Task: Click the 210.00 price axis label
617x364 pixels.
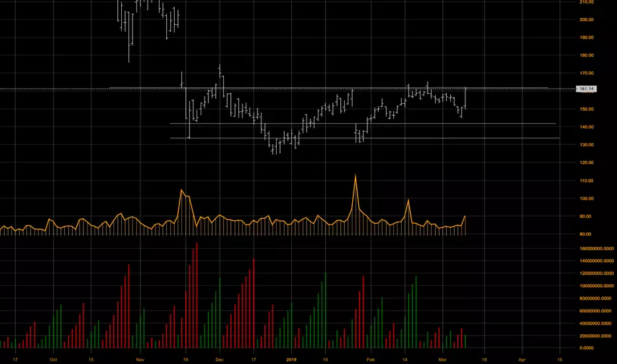Action: pos(587,2)
